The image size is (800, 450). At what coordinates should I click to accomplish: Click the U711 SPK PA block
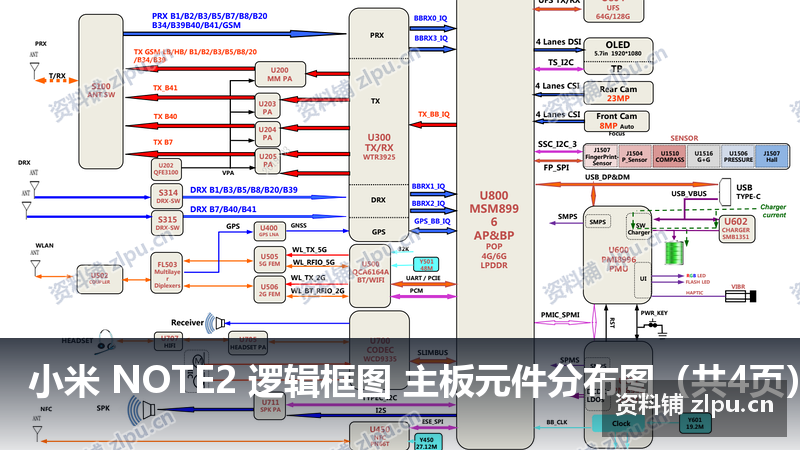pos(270,406)
